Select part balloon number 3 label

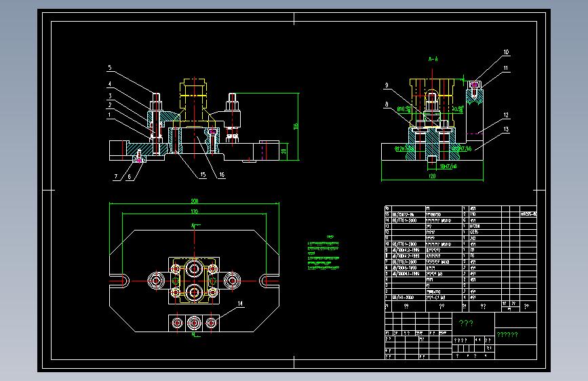(x=111, y=96)
